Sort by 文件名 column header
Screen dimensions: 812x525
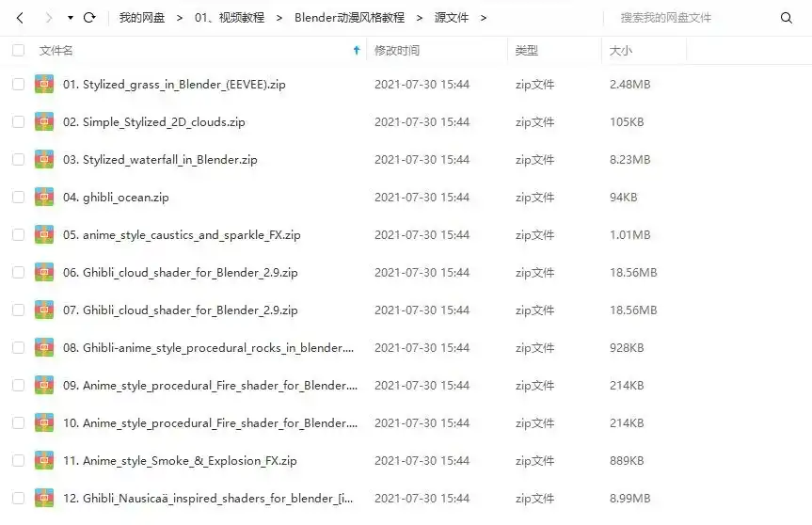56,50
